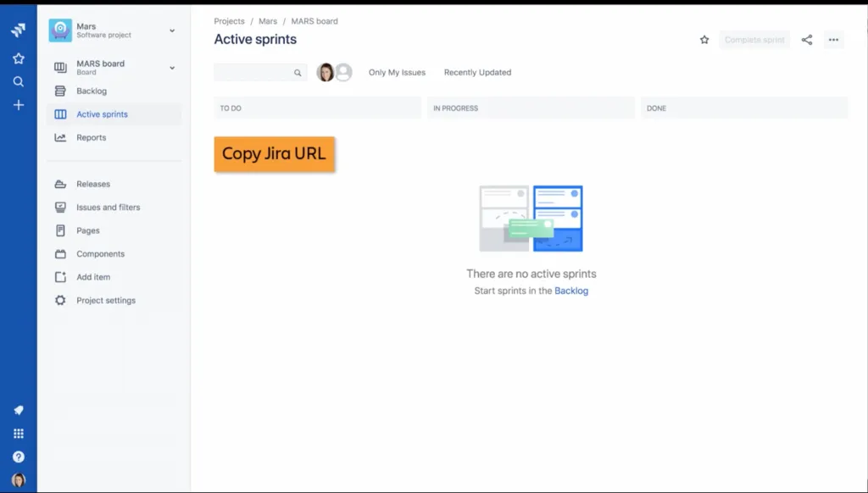This screenshot has width=868, height=493.
Task: Follow the Backlog link in the empty message
Action: pyautogui.click(x=571, y=291)
